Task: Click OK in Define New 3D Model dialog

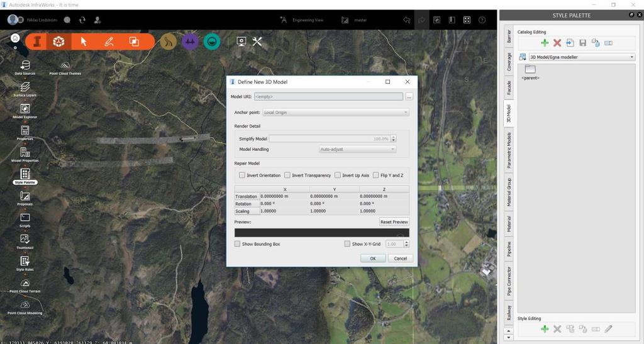Action: click(373, 258)
